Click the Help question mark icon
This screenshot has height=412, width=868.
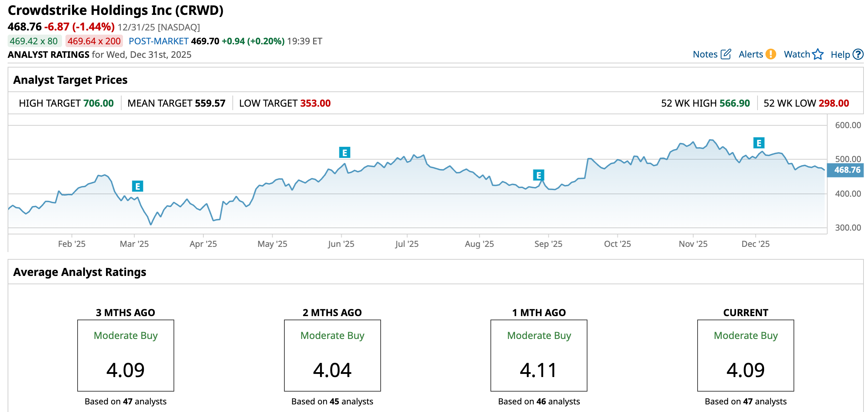pyautogui.click(x=858, y=54)
